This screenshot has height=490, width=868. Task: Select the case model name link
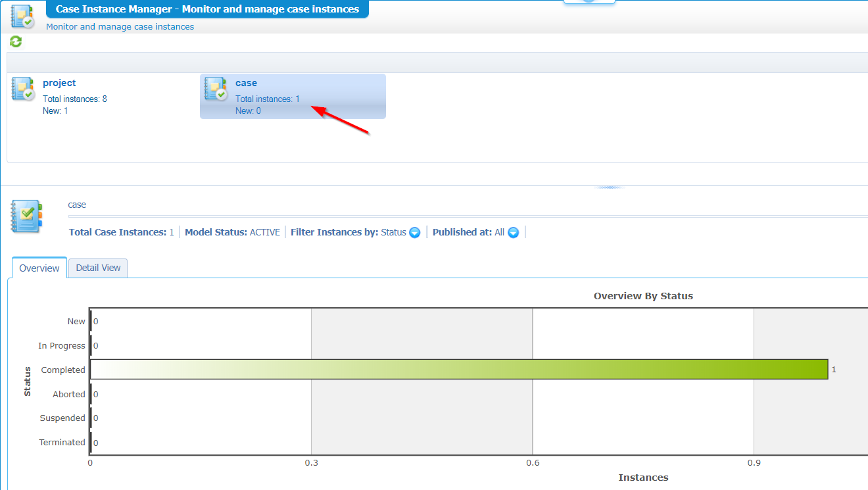pyautogui.click(x=246, y=83)
